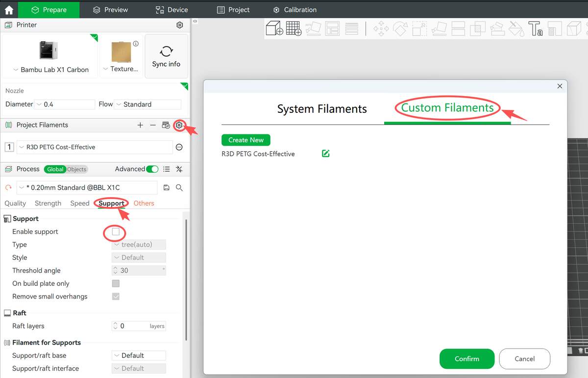Click the Auto orient toolbar icon
The height and width of the screenshot is (378, 588).
point(313,28)
